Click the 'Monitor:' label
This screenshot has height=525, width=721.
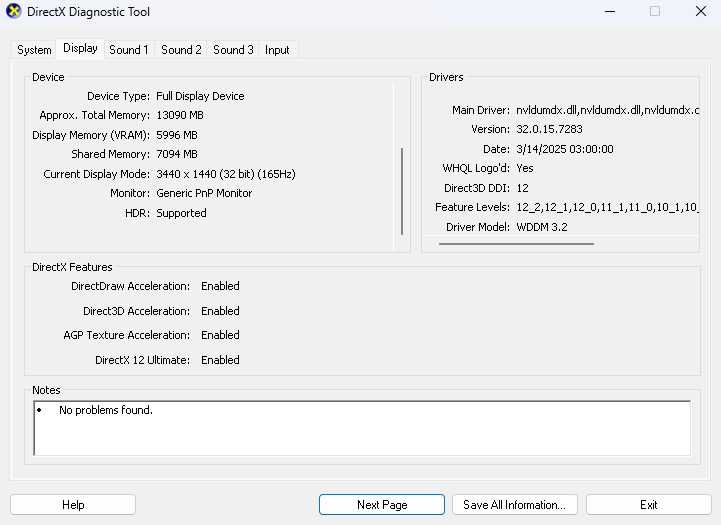pyautogui.click(x=130, y=193)
